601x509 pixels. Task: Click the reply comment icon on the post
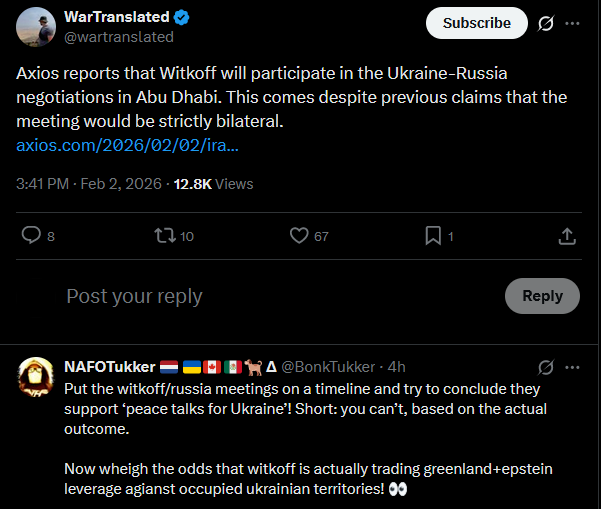point(32,236)
